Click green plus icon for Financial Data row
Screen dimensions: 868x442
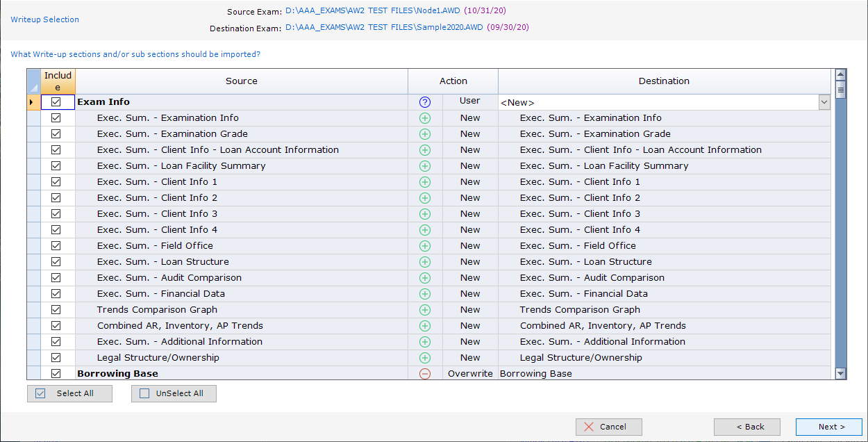(x=425, y=294)
